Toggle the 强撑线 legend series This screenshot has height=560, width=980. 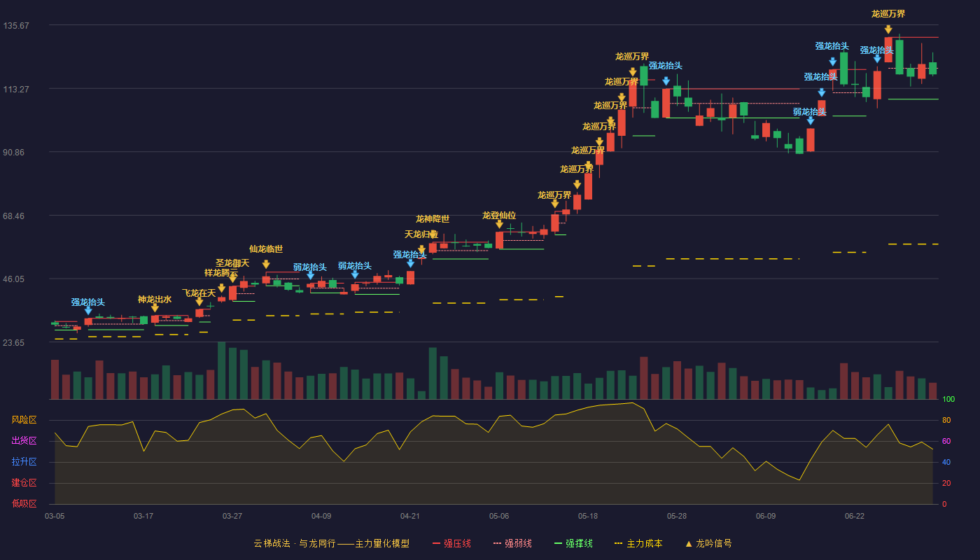(573, 543)
